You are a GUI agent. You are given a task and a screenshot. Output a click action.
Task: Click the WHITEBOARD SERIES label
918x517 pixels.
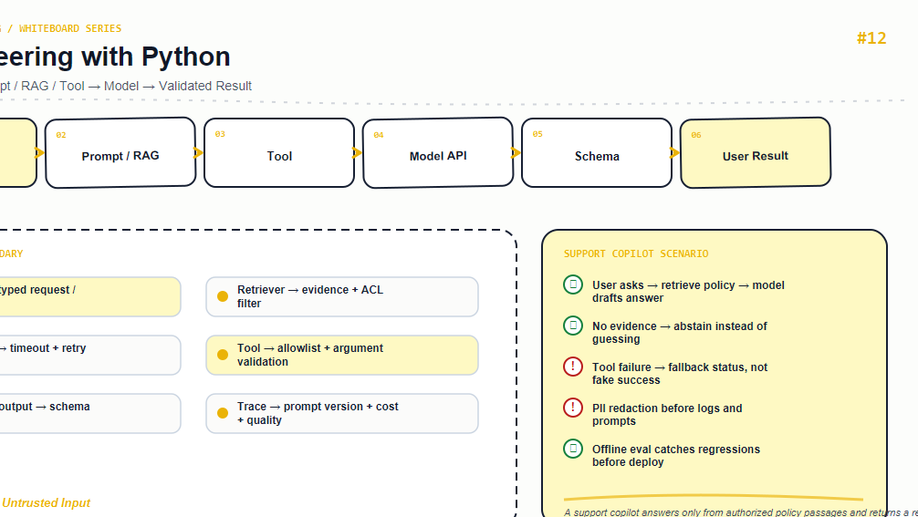pyautogui.click(x=70, y=28)
